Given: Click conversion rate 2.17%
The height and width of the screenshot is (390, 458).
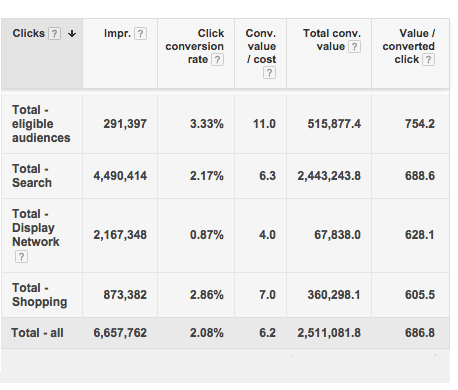Looking at the screenshot, I should click(x=207, y=176).
